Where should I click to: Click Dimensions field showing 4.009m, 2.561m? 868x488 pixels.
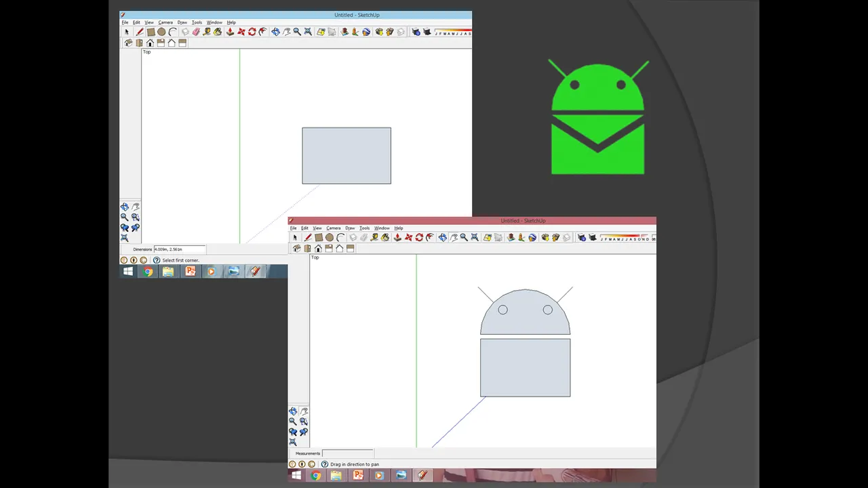[180, 249]
